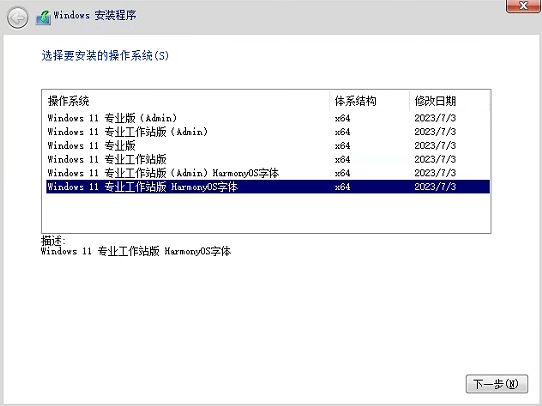Click the 下一步(N) button

tap(497, 384)
